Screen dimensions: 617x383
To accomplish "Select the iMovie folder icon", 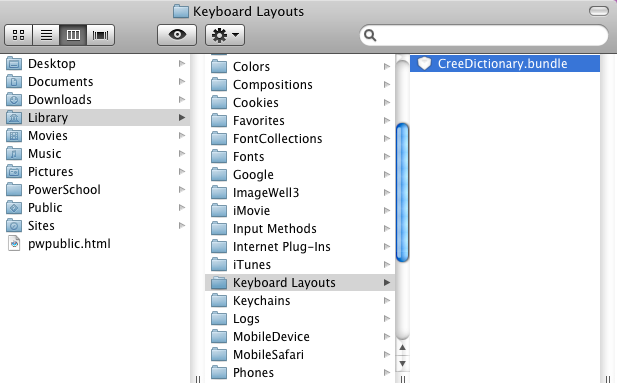I will tap(219, 211).
